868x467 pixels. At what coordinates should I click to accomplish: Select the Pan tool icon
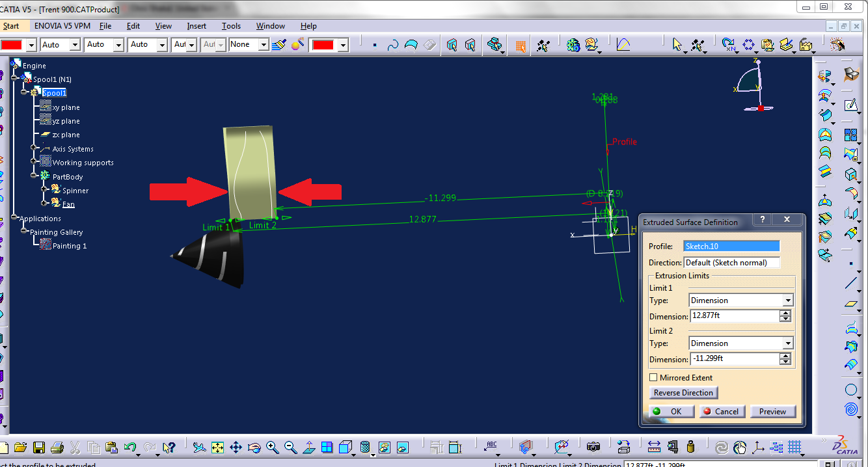click(236, 447)
